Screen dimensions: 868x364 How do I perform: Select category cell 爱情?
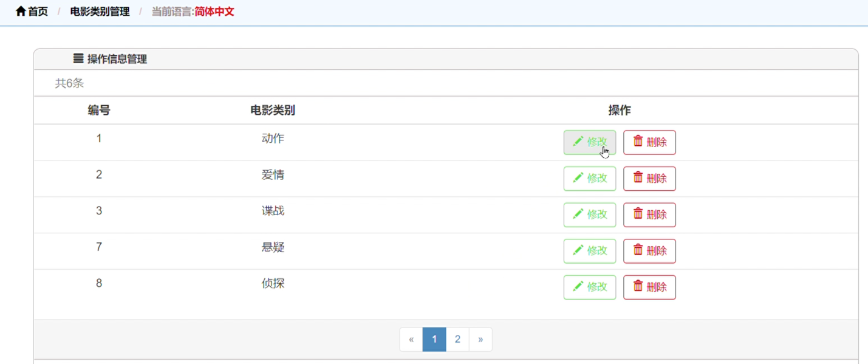(x=273, y=175)
